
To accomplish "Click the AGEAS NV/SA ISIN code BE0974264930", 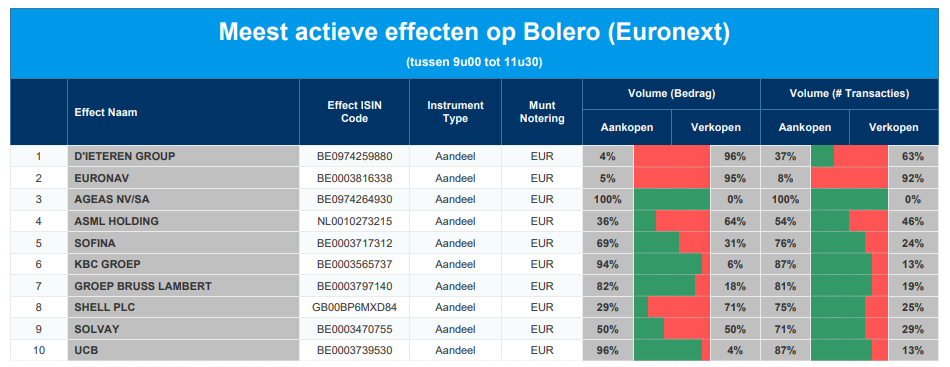I will [x=354, y=199].
